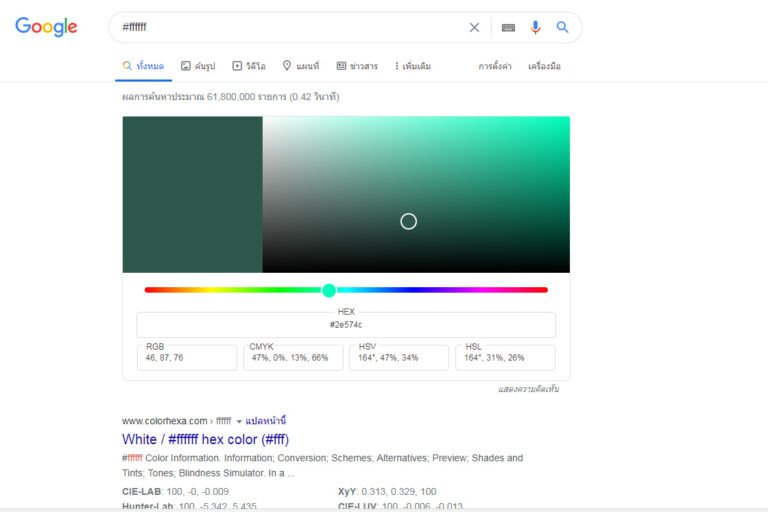
Task: Click the Google logo
Action: 46,27
